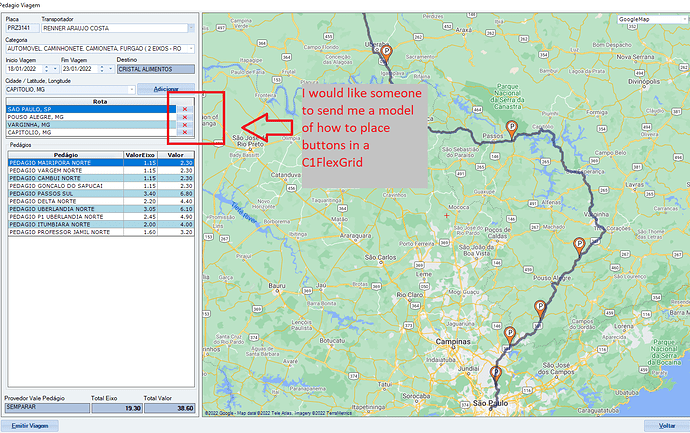Click into the Placa field PRZ3141
690x433 pixels.
coord(22,28)
